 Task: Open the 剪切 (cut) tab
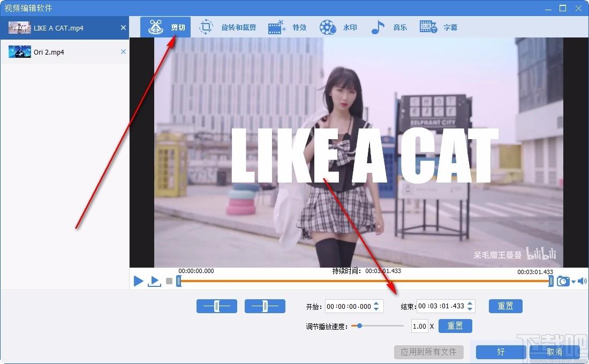(165, 27)
